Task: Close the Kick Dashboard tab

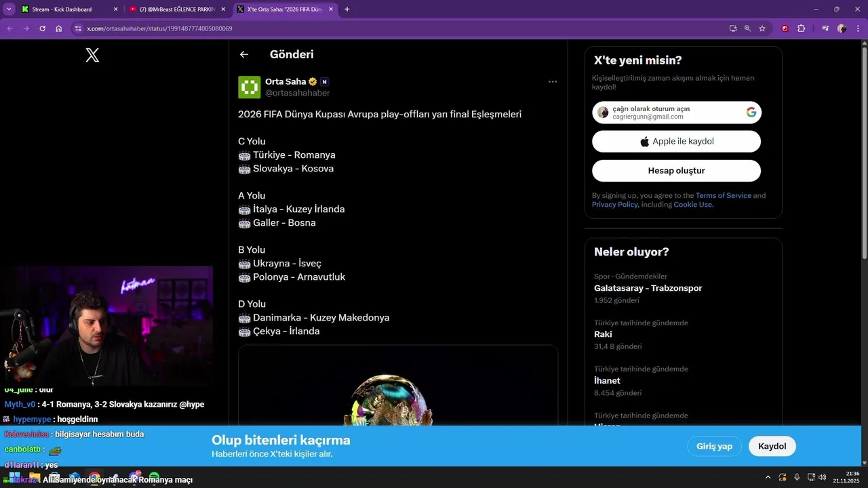Action: (x=115, y=9)
